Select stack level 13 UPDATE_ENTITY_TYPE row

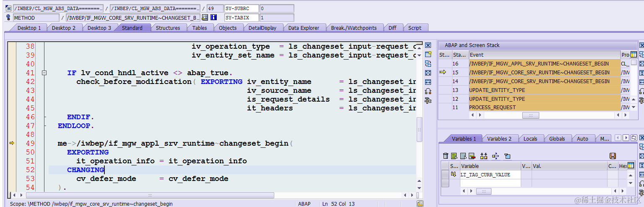(x=544, y=90)
